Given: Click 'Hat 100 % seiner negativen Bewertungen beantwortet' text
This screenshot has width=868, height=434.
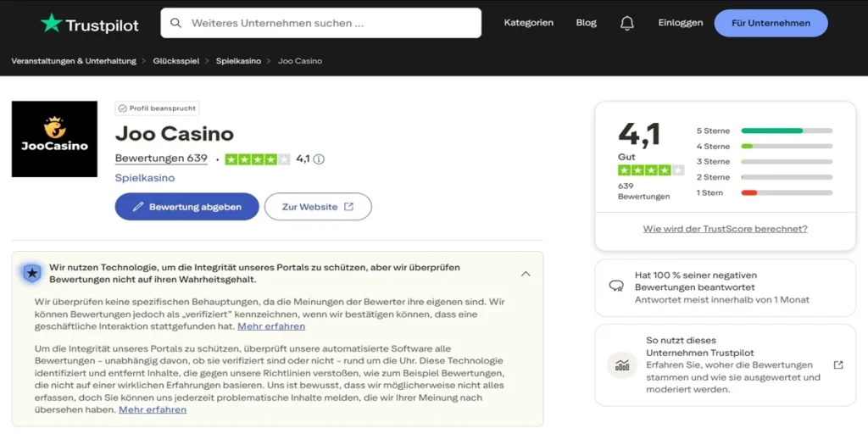Looking at the screenshot, I should (696, 281).
